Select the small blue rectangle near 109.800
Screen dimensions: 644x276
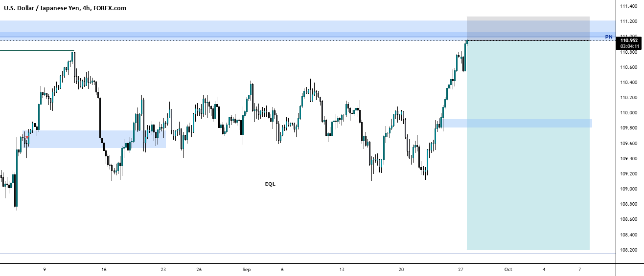tap(517, 124)
